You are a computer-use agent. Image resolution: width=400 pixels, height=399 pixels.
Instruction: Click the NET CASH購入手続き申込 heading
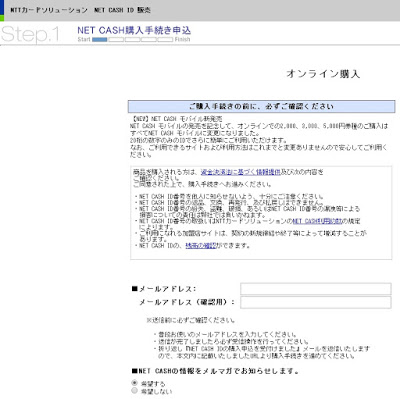134,30
